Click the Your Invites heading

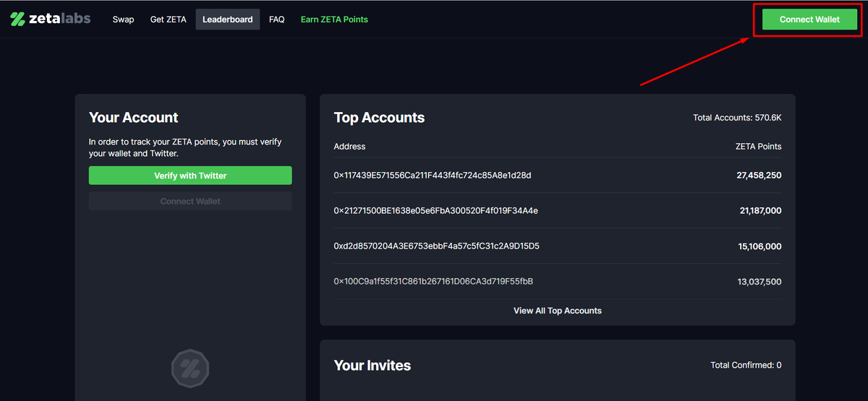click(x=372, y=366)
